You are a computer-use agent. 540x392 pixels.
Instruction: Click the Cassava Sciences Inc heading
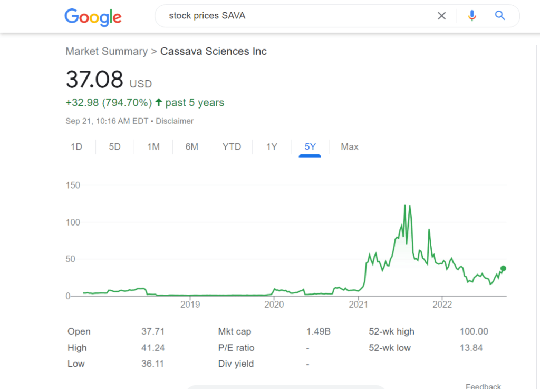pyautogui.click(x=214, y=51)
